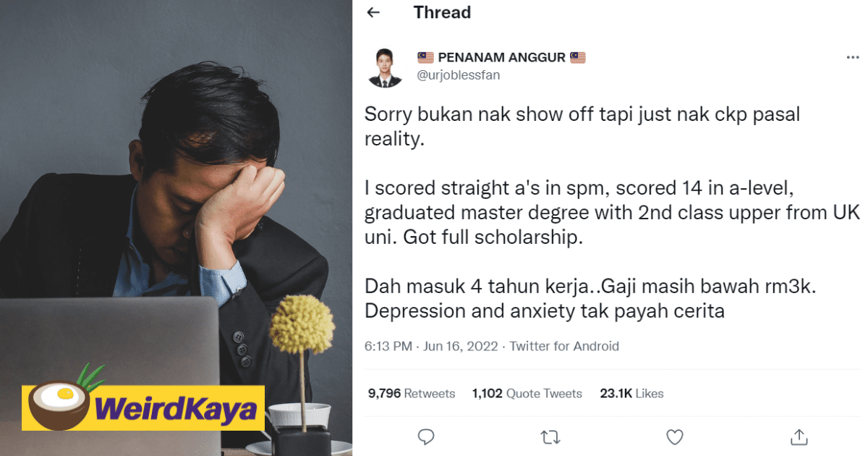
Task: Click the Thread header title
Action: click(442, 12)
